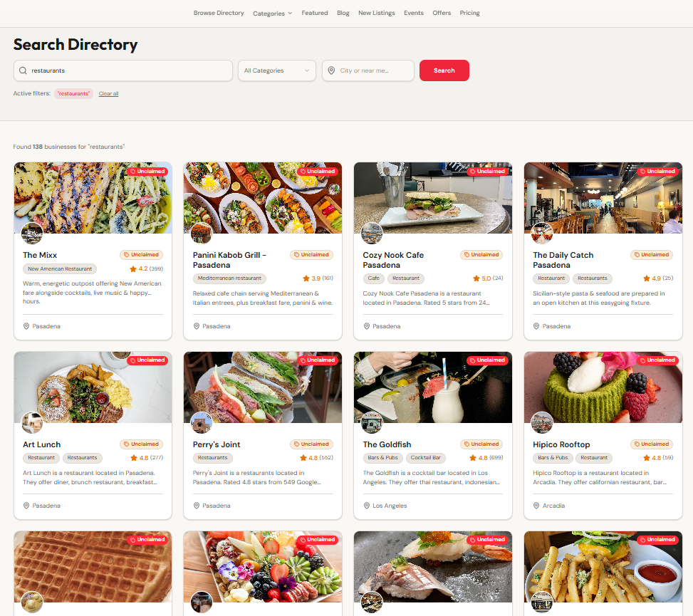Click red Unclaimed badge on waffle photo
Viewport: 693px width, 616px height.
click(x=147, y=540)
